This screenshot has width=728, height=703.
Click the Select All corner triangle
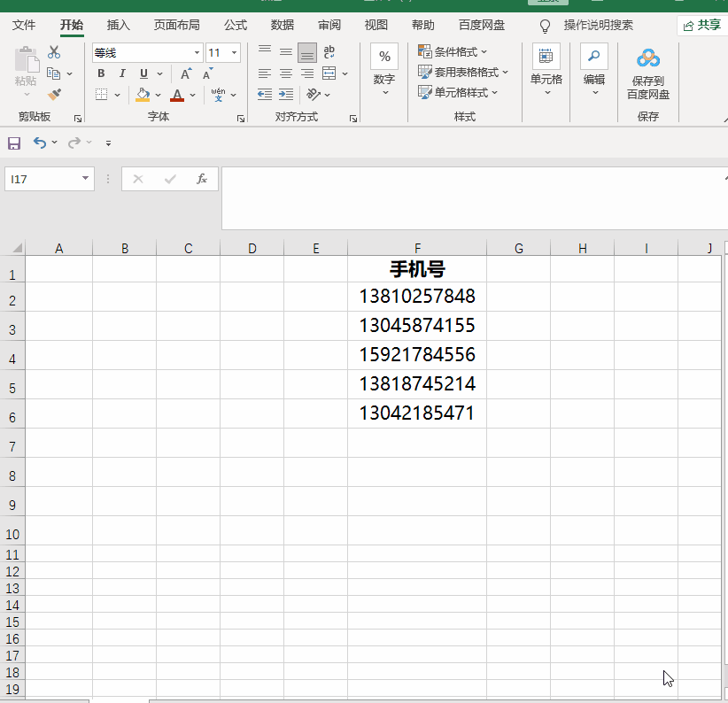pyautogui.click(x=17, y=248)
